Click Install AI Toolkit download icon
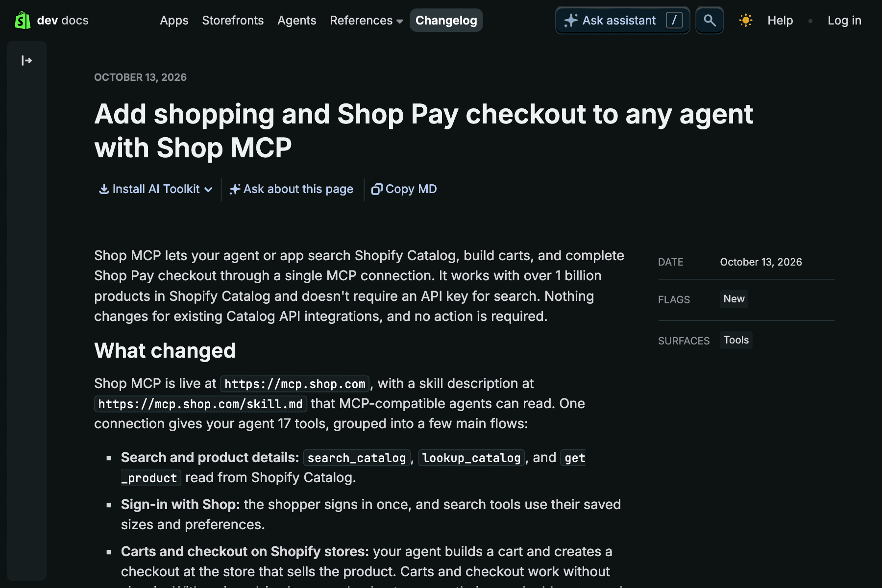This screenshot has width=882, height=588. click(x=104, y=189)
